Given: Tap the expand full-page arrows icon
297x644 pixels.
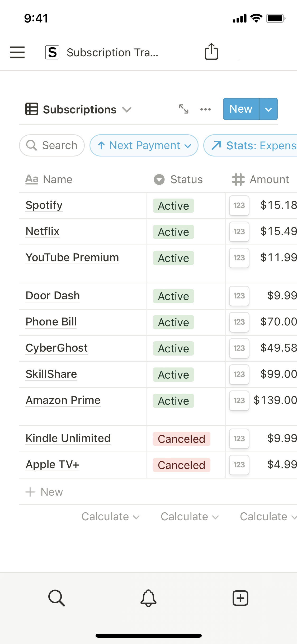Looking at the screenshot, I should coord(184,109).
